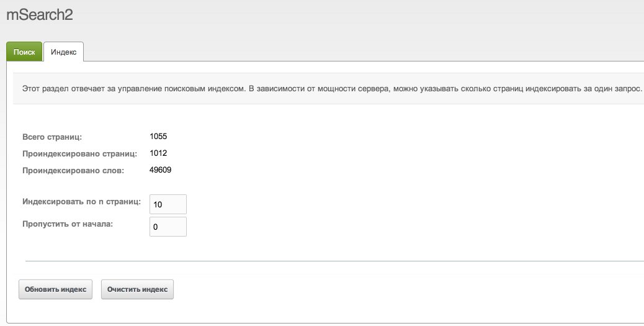Click the Проиндексировано страниц label
Viewport: 644px width, 326px height.
point(79,154)
